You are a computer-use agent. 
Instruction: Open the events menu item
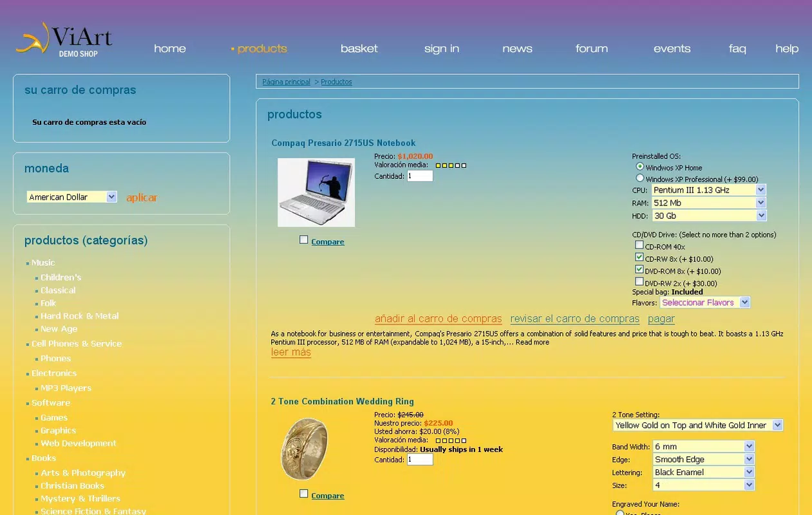[x=672, y=48]
